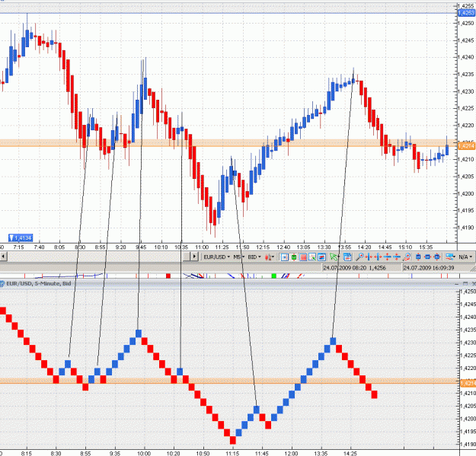
Task: Click the second vertical expand icon
Action: pos(397,257)
